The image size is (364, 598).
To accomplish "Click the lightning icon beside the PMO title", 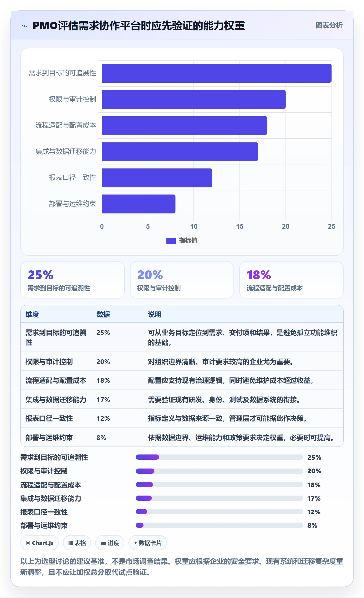I will [25, 26].
